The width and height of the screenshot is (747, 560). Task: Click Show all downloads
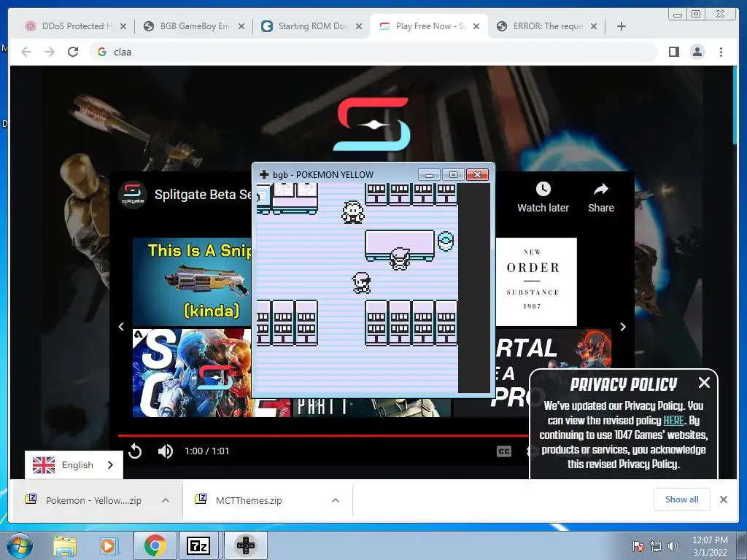(x=682, y=499)
